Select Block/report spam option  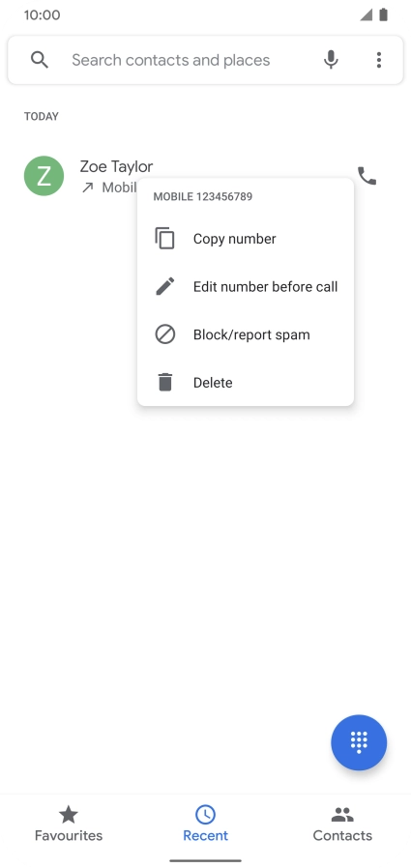coord(246,334)
